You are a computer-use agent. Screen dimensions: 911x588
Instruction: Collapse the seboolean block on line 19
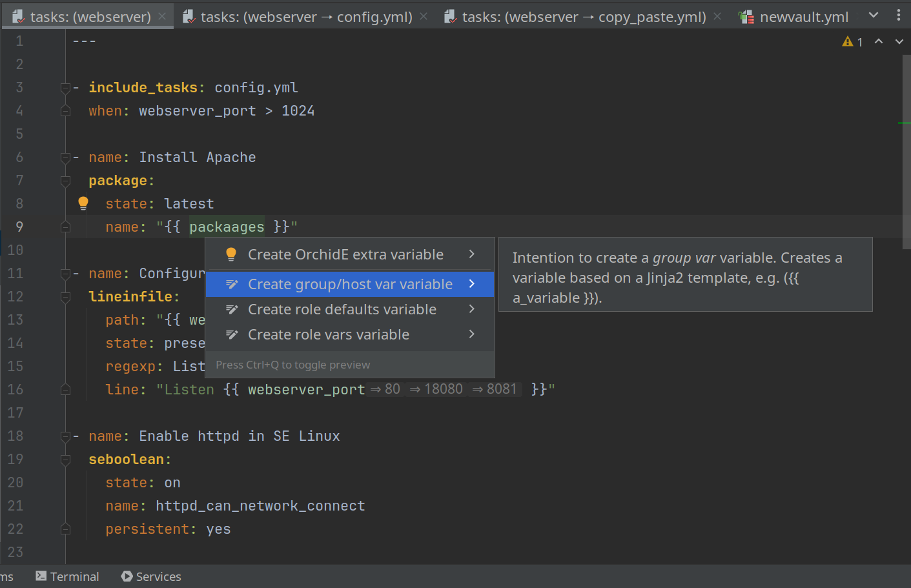click(65, 460)
